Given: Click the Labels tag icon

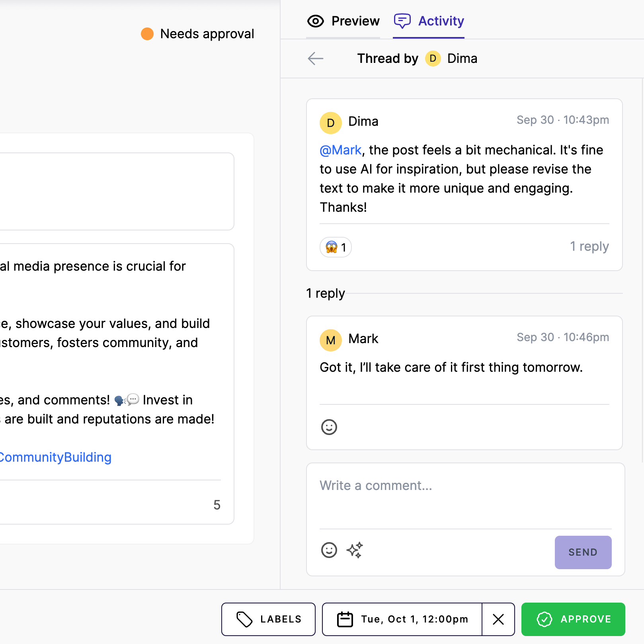Looking at the screenshot, I should [244, 619].
